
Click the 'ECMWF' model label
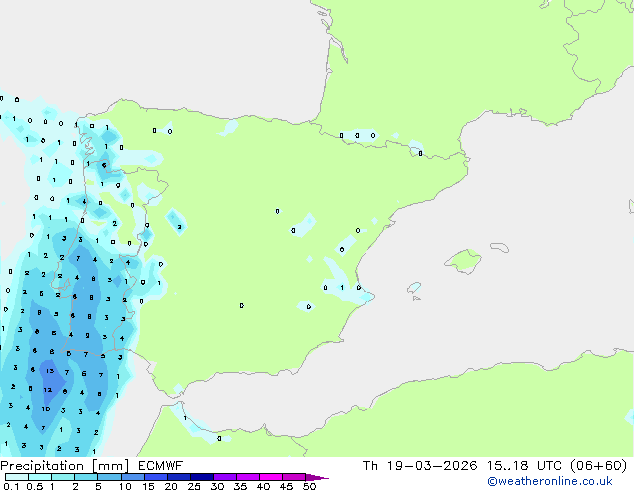161,466
